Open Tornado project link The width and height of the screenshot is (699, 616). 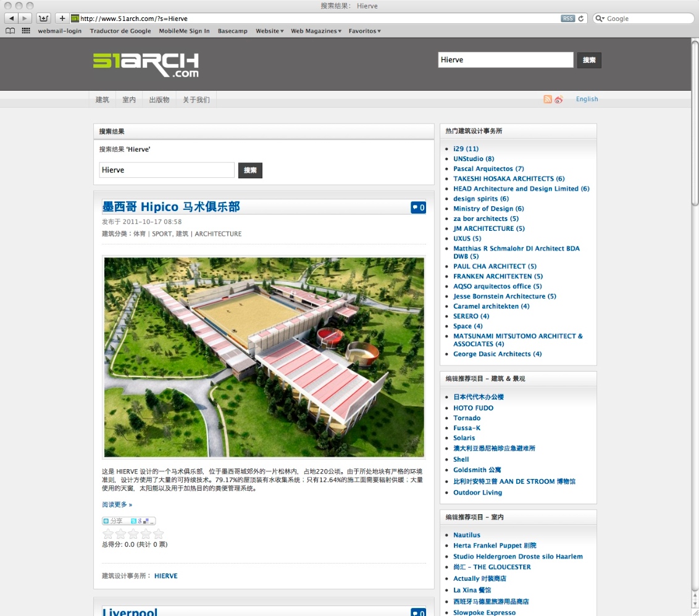[467, 418]
